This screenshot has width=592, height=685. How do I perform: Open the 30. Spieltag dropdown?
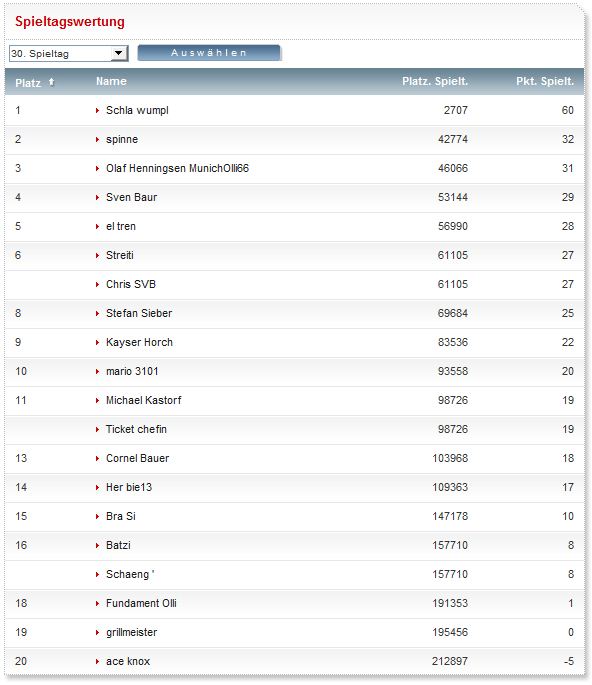click(x=69, y=53)
